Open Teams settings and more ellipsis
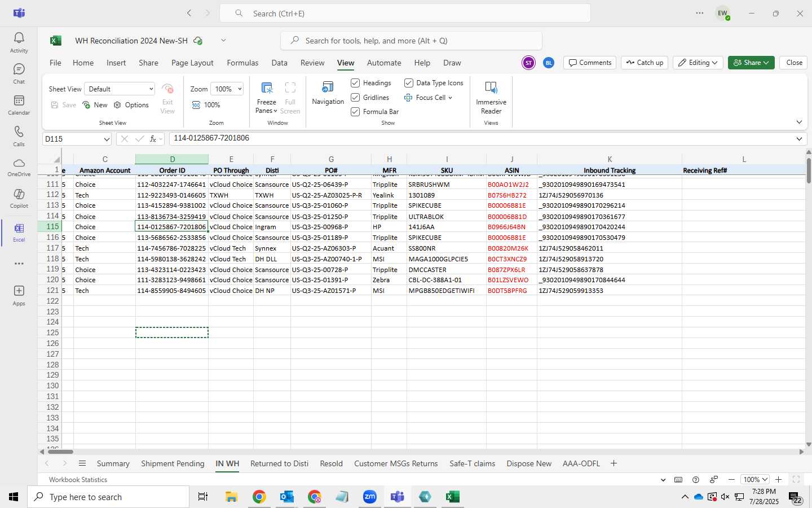 pyautogui.click(x=700, y=13)
